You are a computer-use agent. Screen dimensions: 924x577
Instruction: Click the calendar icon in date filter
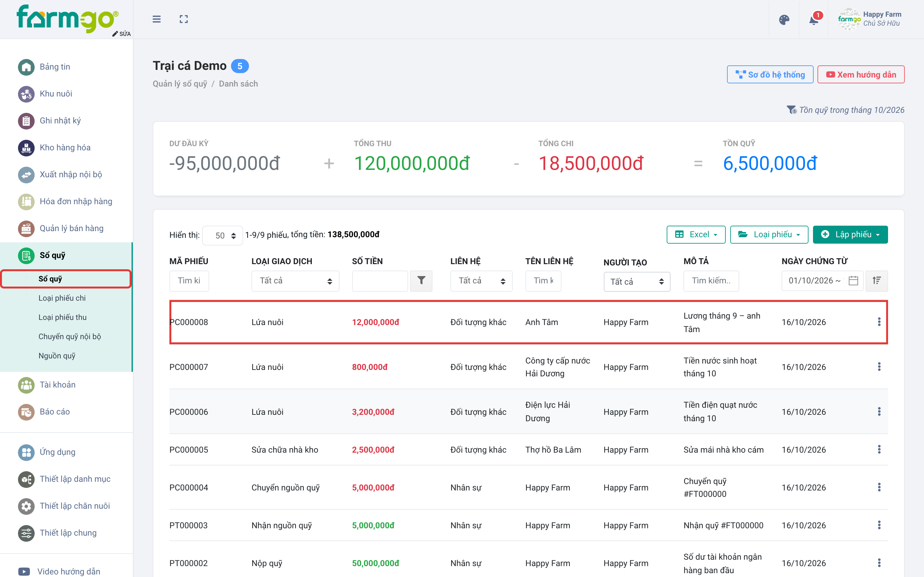853,281
